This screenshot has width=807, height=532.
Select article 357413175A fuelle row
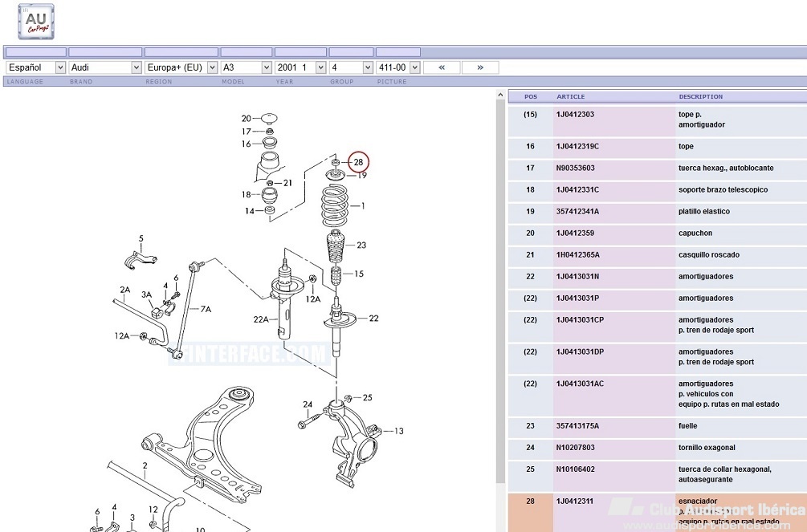[658, 426]
